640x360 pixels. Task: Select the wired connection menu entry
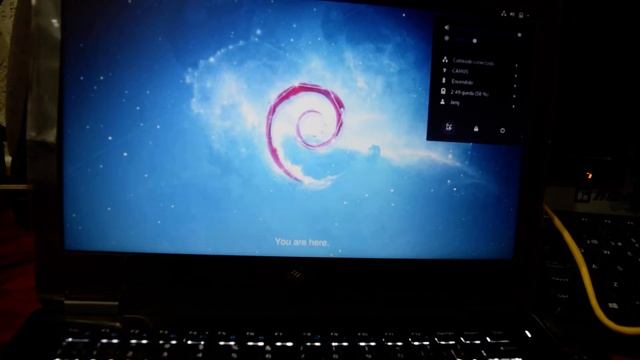tap(473, 62)
